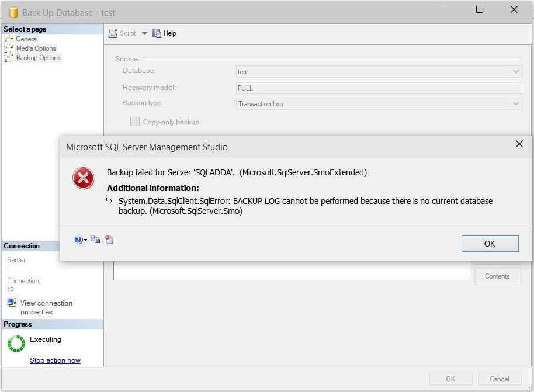Click View connection properties link
Screen dimensions: 534x392
46,307
